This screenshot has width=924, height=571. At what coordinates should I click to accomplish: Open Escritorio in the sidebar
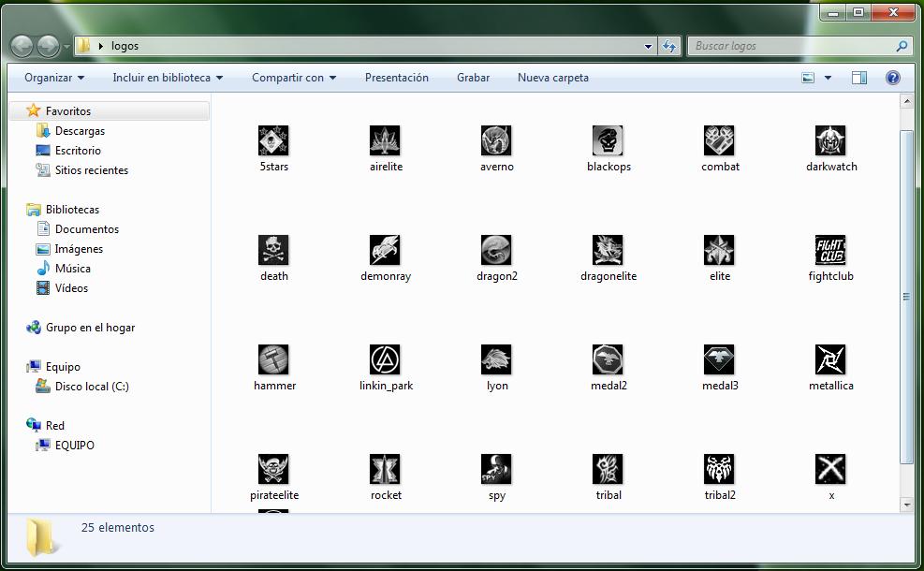pos(78,151)
